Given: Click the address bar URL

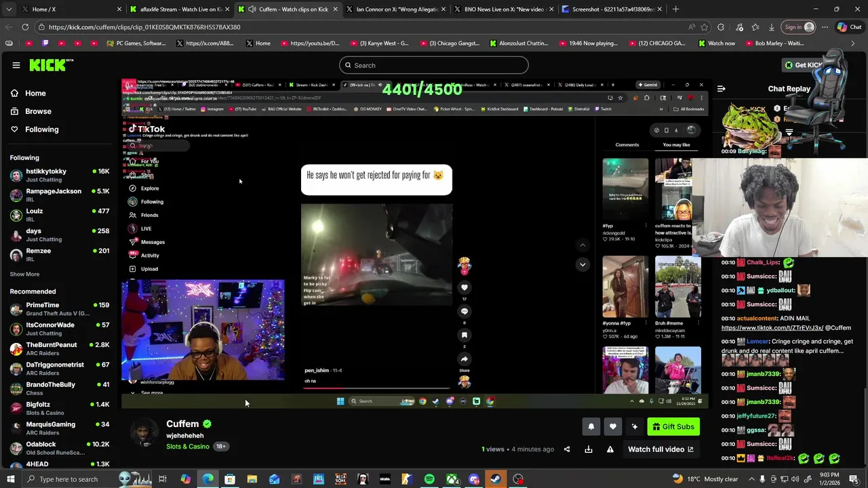Looking at the screenshot, I should click(x=144, y=27).
